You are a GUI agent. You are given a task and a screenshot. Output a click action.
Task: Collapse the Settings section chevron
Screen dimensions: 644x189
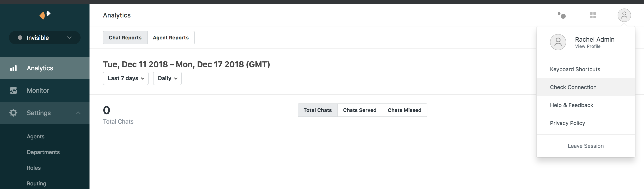coord(78,113)
